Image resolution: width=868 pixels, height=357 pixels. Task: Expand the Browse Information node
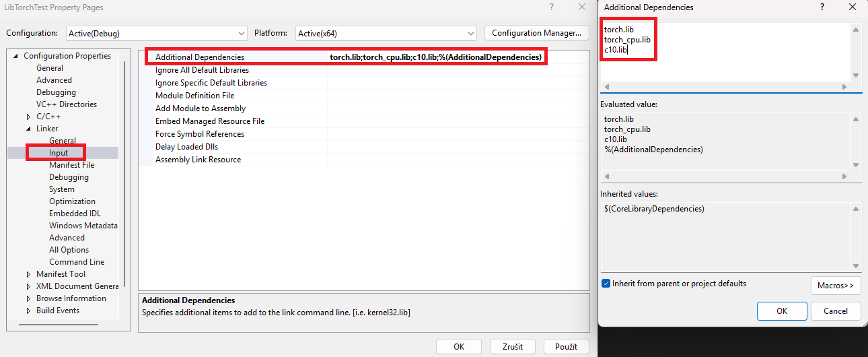29,298
